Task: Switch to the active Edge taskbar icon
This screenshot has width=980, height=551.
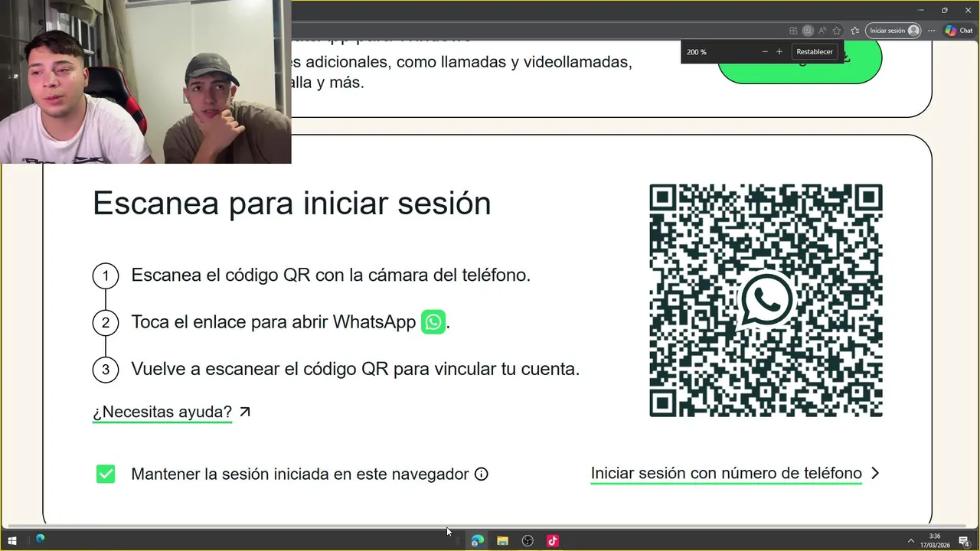Action: point(477,541)
